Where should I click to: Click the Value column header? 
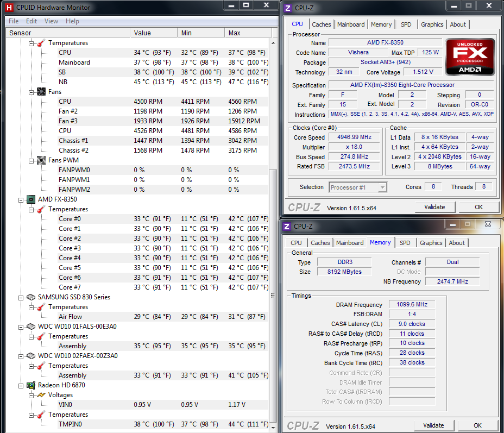(154, 33)
